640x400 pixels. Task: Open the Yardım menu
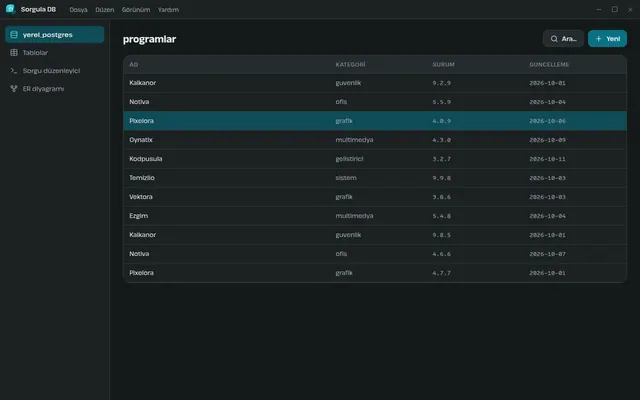[168, 9]
